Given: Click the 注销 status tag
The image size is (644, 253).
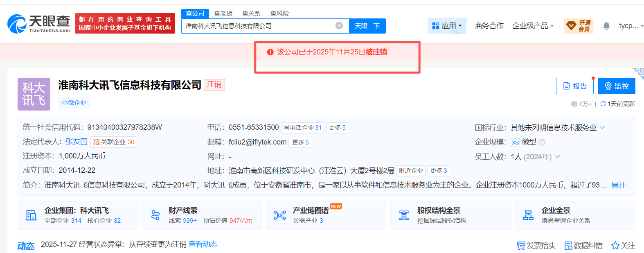Looking at the screenshot, I should click(x=214, y=85).
